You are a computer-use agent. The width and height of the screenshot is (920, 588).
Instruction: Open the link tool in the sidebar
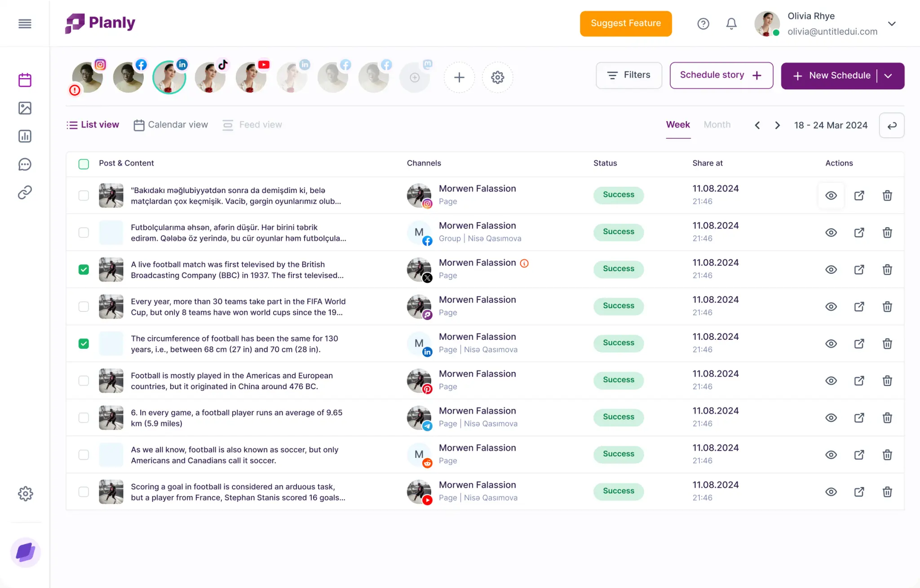pos(25,192)
